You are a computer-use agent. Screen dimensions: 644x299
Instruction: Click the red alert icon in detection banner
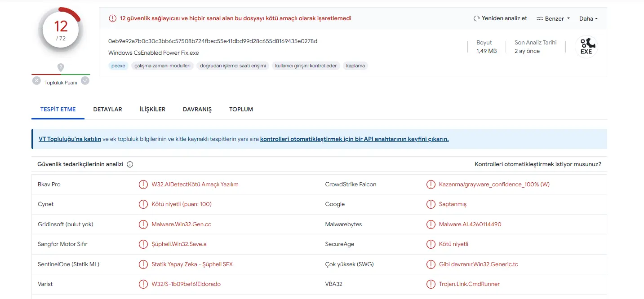pos(112,18)
